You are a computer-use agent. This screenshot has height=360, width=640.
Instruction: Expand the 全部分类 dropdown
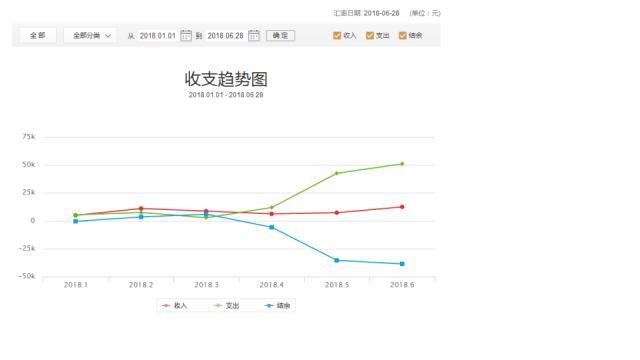pos(90,36)
